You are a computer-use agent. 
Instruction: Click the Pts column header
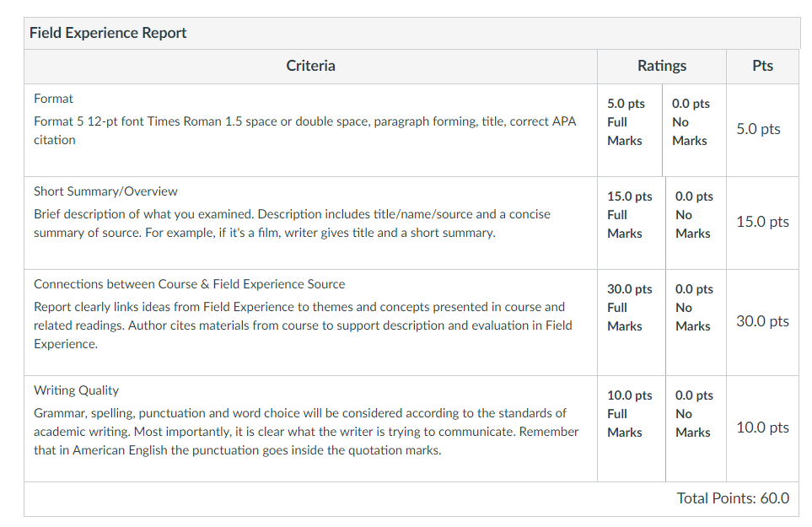762,66
